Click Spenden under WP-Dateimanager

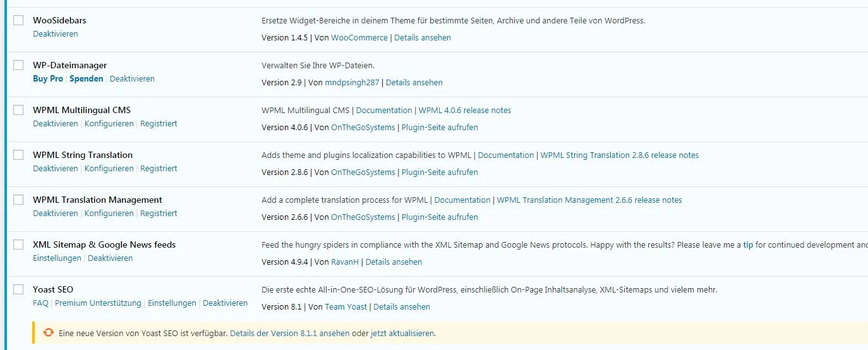86,79
